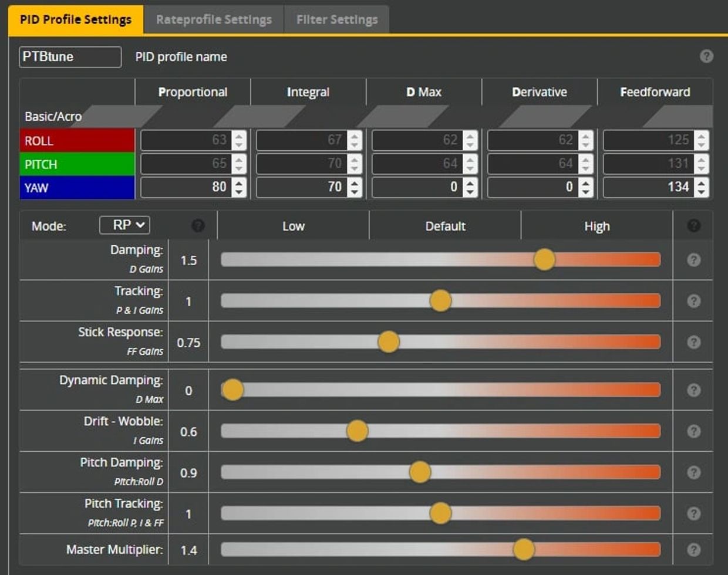Click the Master Multiplier slider handle
This screenshot has height=575, width=728.
pyautogui.click(x=523, y=550)
